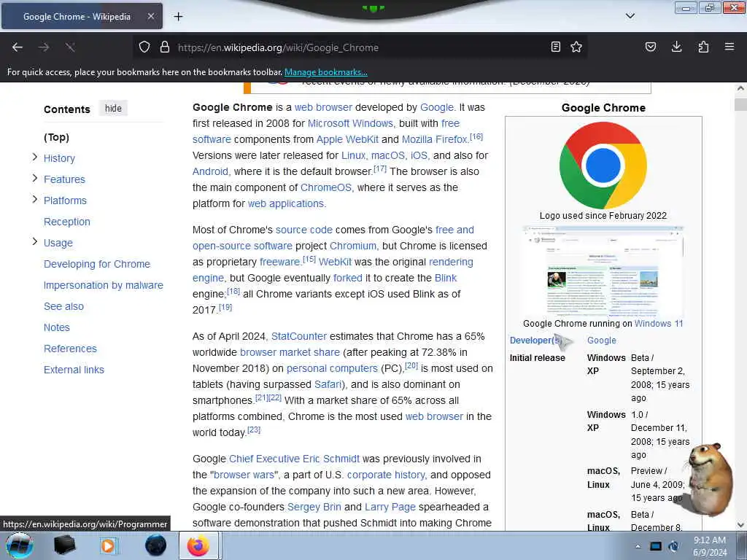Go to Platforms in contents

[65, 201]
